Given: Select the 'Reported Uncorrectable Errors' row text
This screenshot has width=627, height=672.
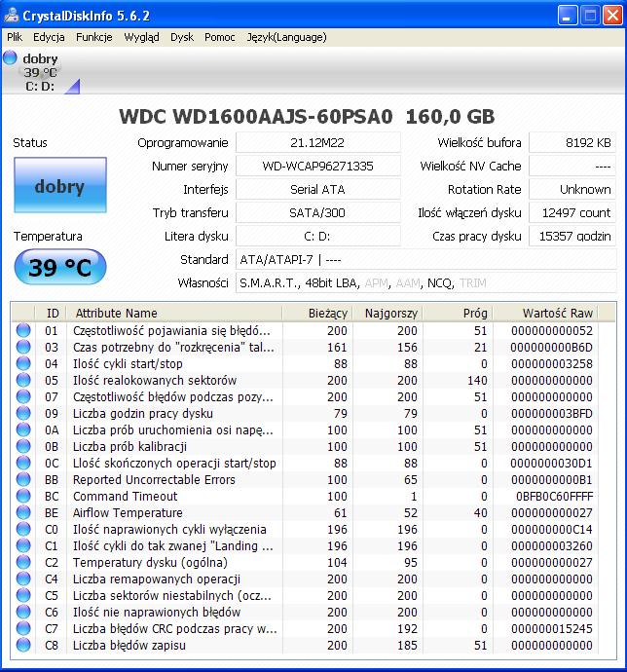Looking at the screenshot, I should coord(154,479).
